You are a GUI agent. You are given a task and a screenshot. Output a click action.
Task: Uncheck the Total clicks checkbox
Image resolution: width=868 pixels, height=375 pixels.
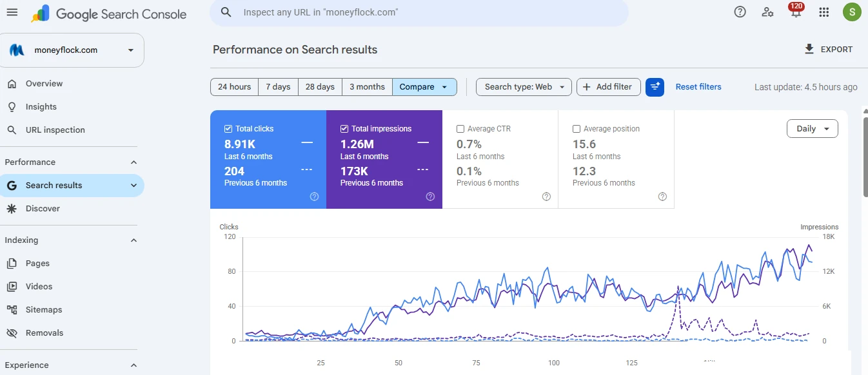(x=228, y=129)
